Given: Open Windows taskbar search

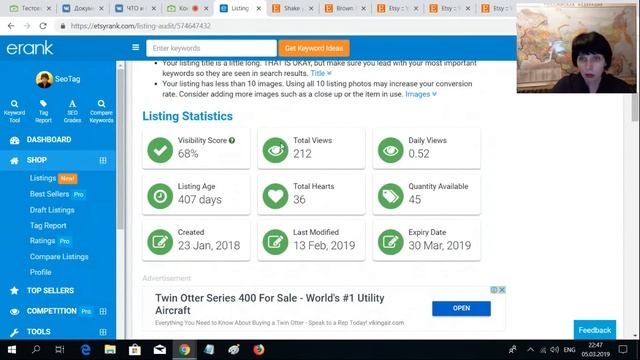Looking at the screenshot, I should 36,350.
